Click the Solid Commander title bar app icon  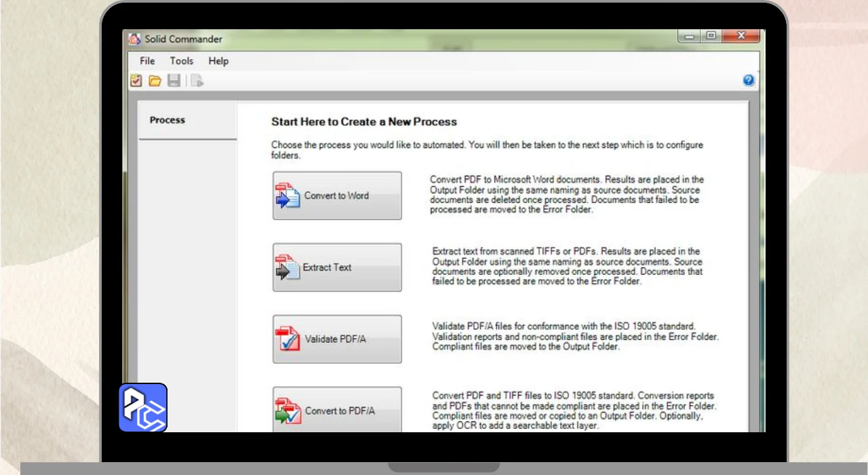coord(135,39)
